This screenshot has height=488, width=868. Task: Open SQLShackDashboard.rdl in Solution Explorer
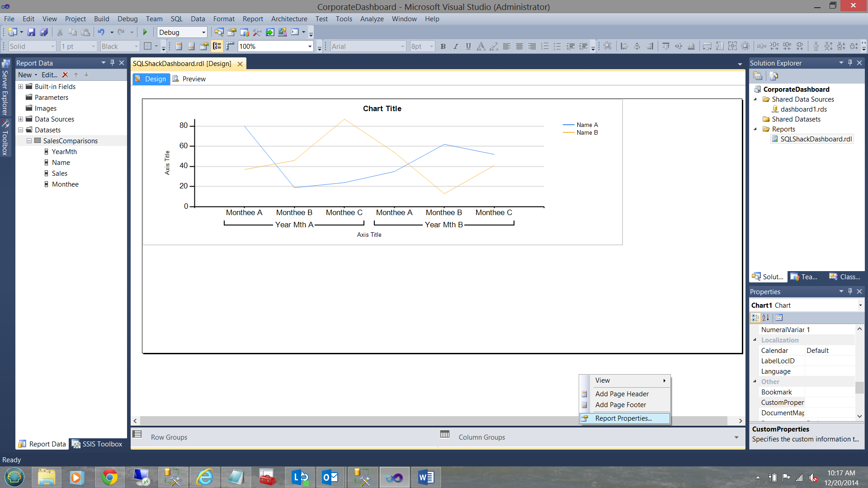(x=816, y=139)
